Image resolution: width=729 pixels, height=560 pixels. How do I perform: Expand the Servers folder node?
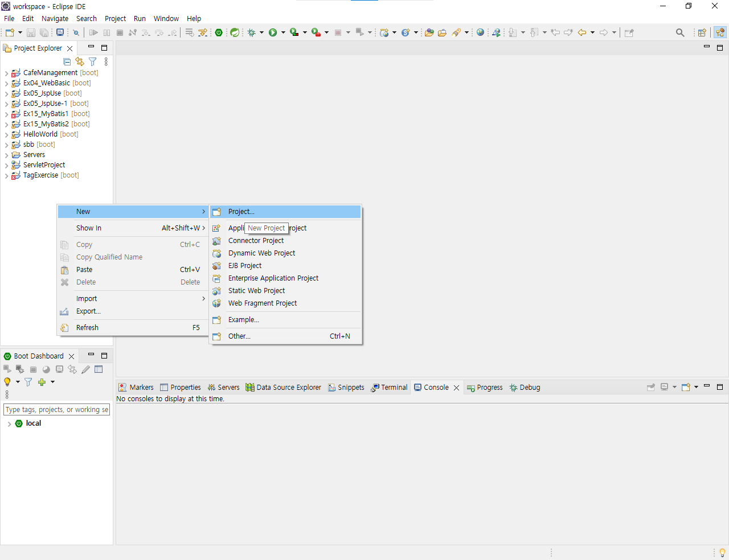tap(6, 155)
